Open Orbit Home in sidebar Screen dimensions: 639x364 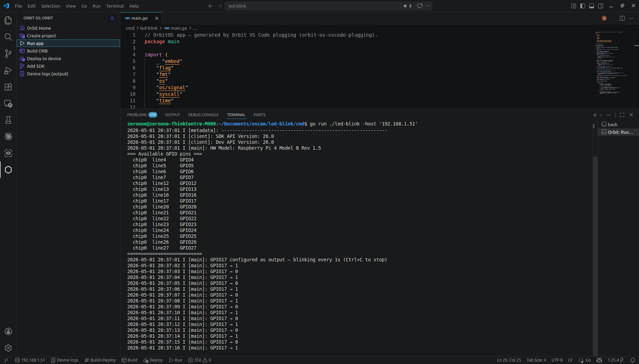68,28
